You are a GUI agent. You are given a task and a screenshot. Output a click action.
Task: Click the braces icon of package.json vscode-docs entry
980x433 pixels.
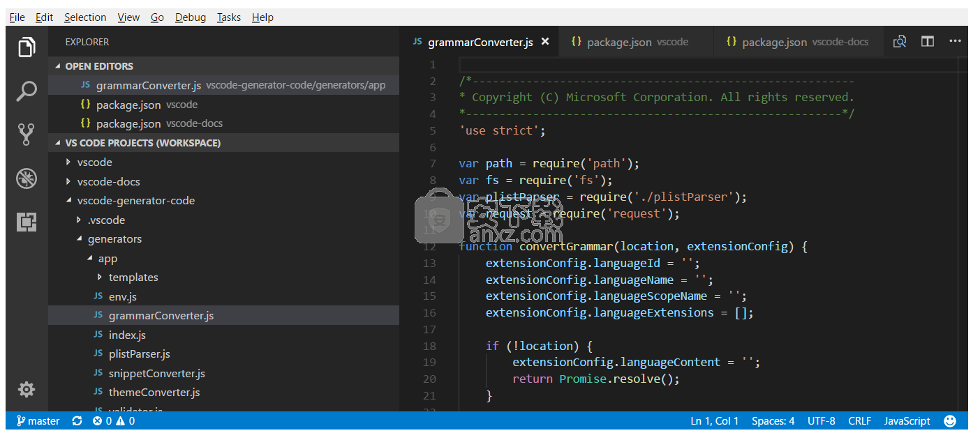85,123
